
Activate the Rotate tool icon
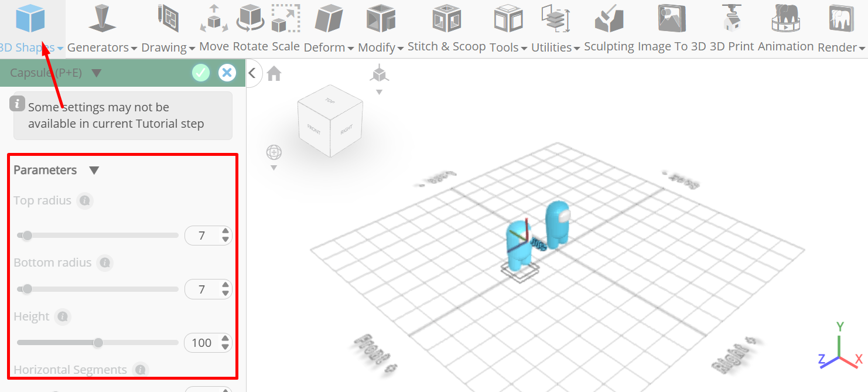coord(250,18)
